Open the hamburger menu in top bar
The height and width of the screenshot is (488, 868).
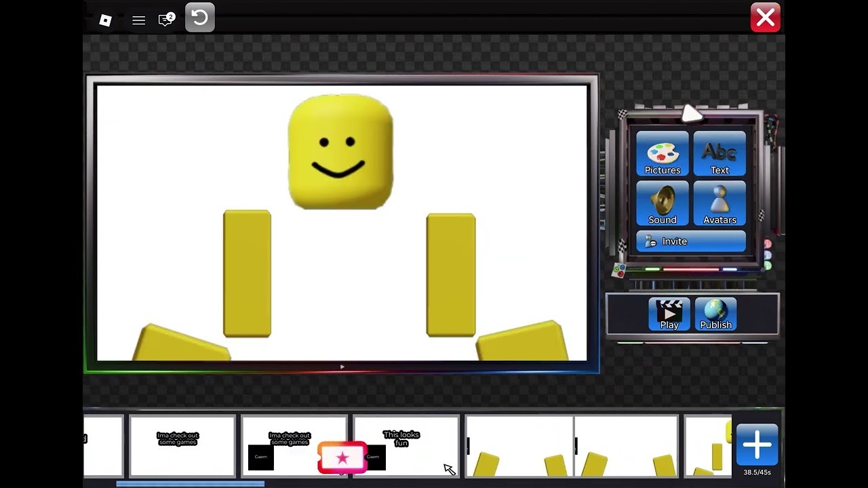[x=138, y=20]
